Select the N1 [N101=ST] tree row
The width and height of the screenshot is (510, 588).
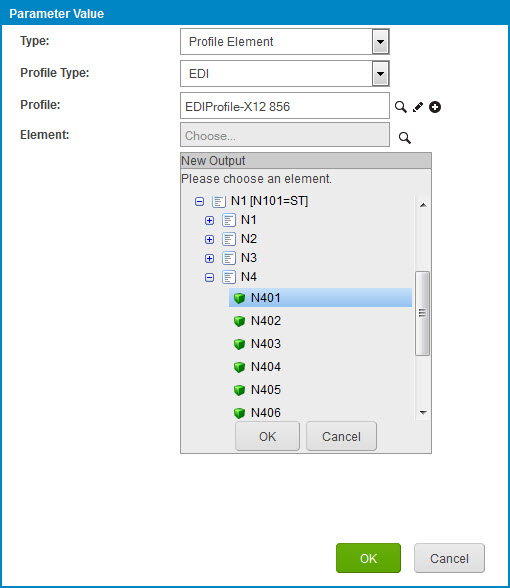point(269,201)
